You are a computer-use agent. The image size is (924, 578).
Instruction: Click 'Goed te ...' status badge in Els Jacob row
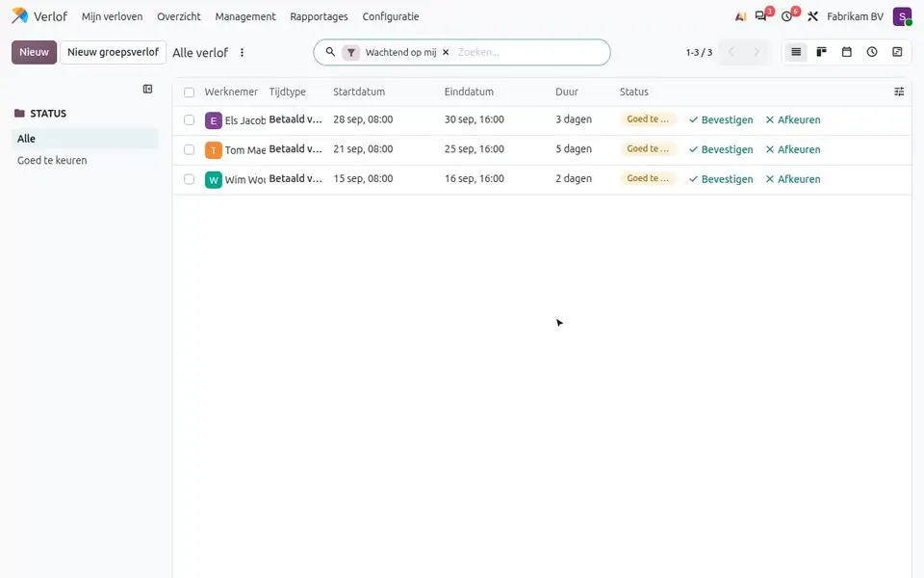pos(648,119)
